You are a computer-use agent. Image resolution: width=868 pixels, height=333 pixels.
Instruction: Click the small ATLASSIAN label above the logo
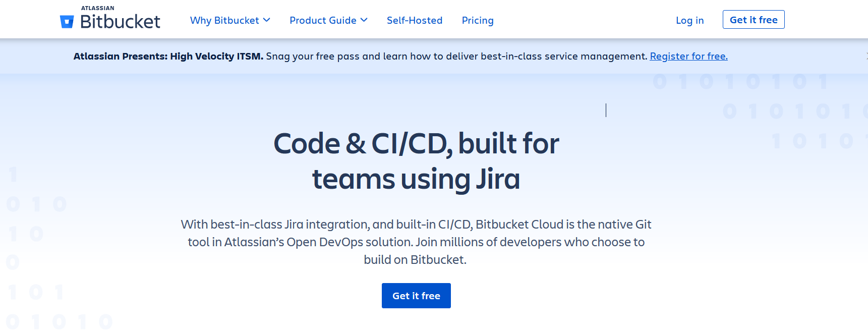(97, 8)
